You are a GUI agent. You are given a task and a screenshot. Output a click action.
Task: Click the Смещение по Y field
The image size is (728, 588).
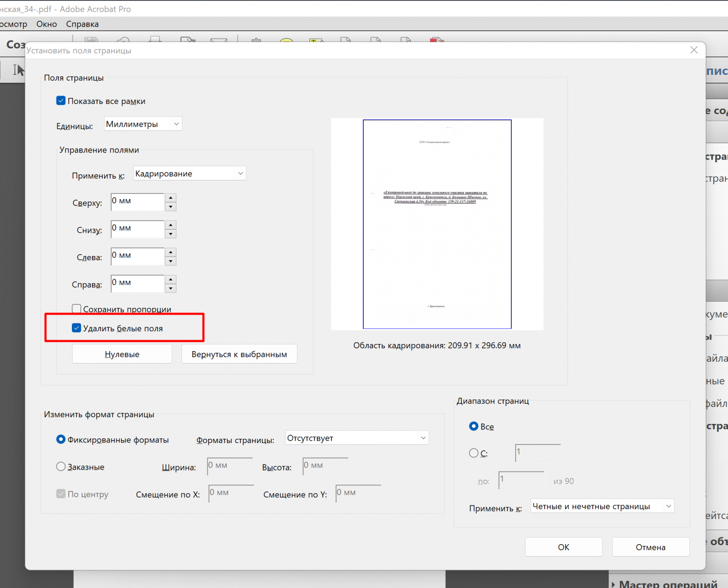(x=358, y=493)
